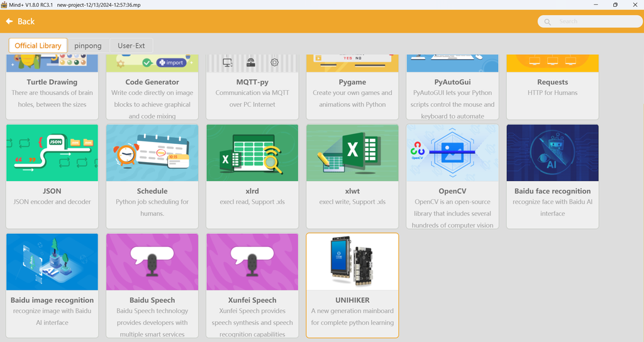Viewport: 644px width, 342px height.
Task: Click the Baidu face recognition title
Action: pyautogui.click(x=552, y=191)
